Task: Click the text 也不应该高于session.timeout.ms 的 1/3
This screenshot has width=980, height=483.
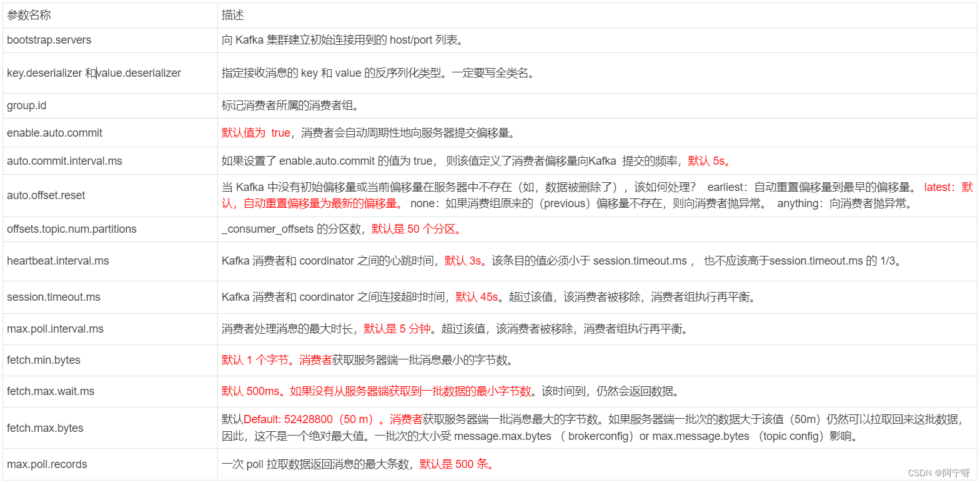Action: coord(803,261)
